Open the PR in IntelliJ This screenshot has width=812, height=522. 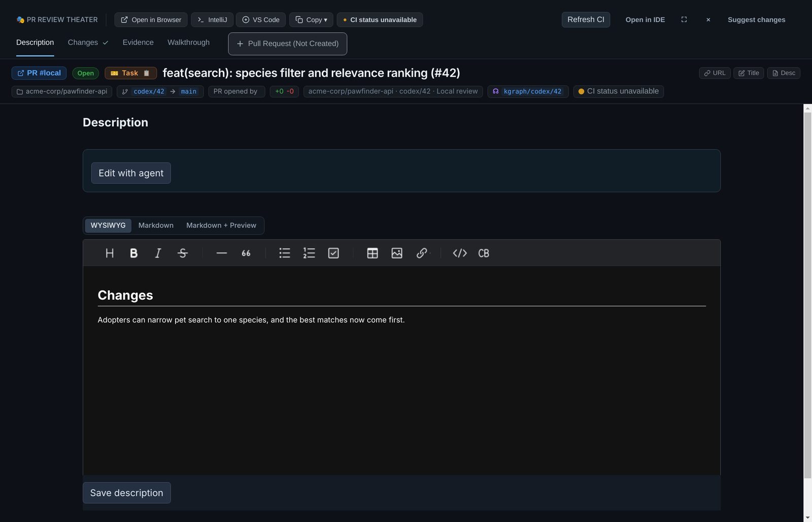pyautogui.click(x=212, y=20)
